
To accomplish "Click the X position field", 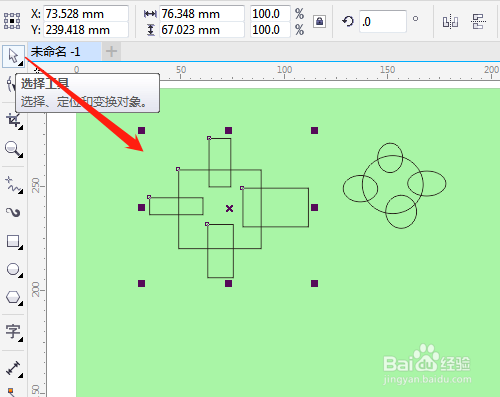I will pos(86,14).
